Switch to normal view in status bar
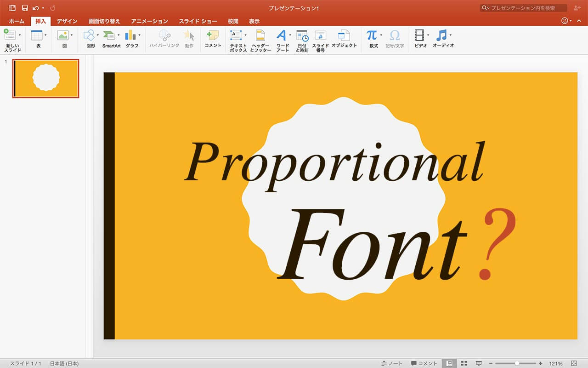This screenshot has width=588, height=368. (450, 363)
